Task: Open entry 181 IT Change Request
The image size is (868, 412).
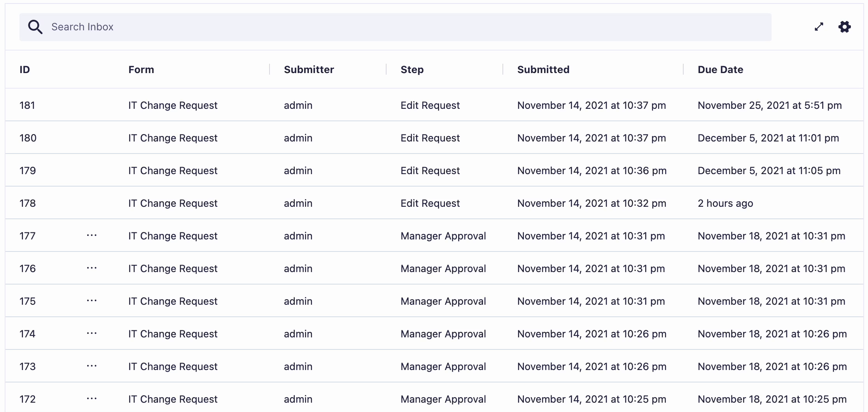Action: (173, 105)
